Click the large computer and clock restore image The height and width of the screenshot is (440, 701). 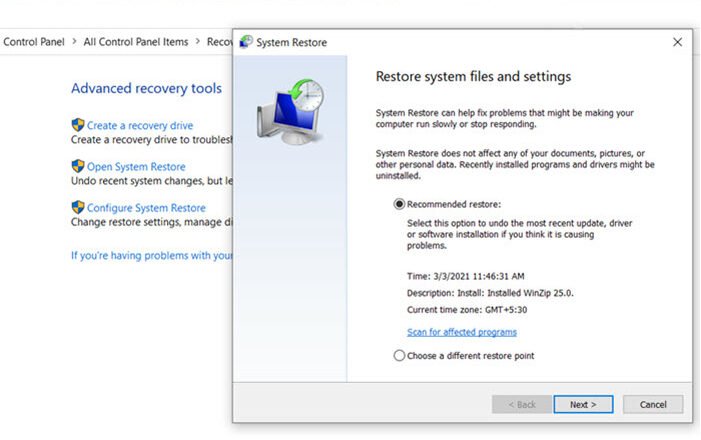[290, 112]
